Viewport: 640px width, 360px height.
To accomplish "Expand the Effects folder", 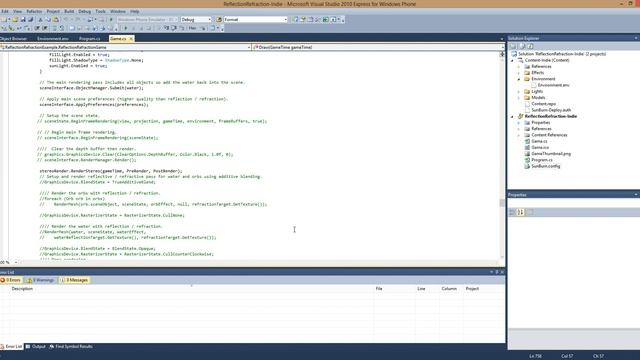I will click(519, 73).
